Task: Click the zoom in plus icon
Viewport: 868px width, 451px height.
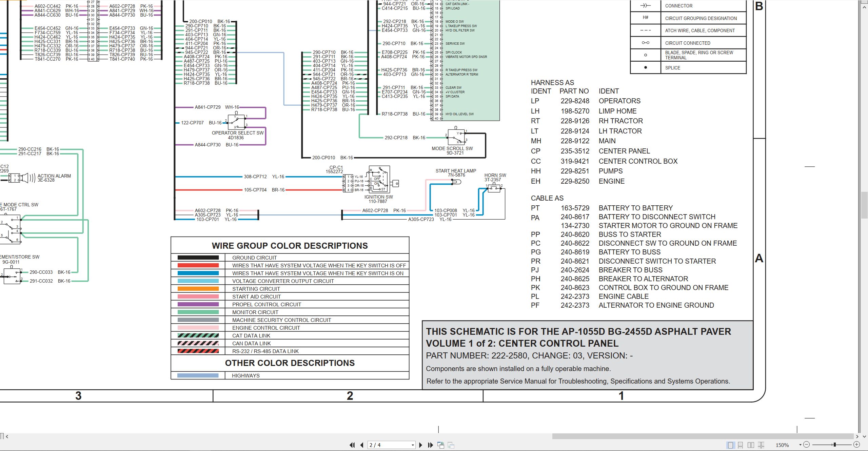Action: pos(856,445)
